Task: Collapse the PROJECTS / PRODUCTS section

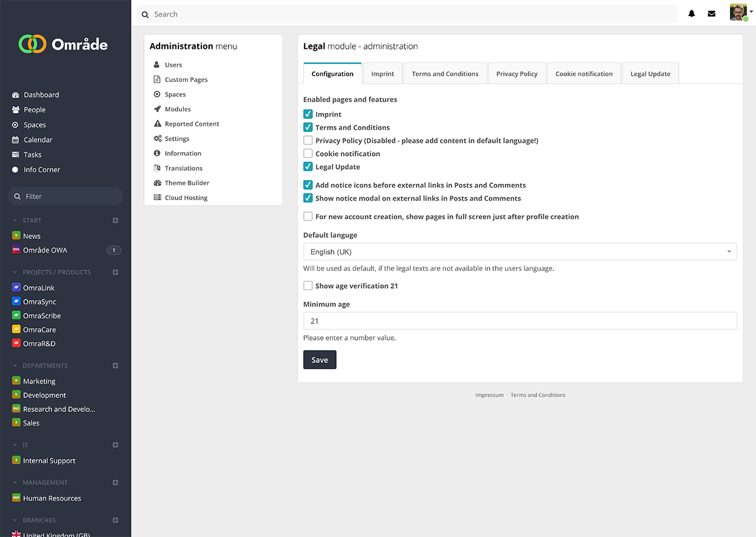Action: tap(15, 272)
